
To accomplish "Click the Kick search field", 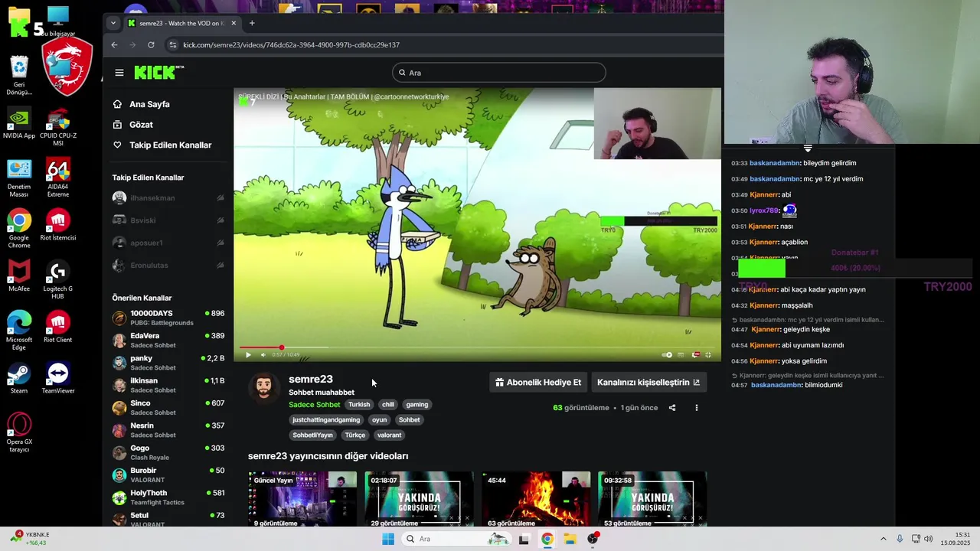I will click(499, 73).
